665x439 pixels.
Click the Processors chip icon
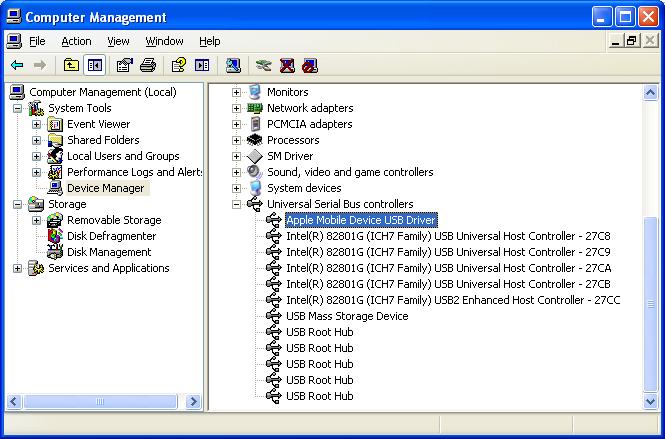tap(255, 140)
